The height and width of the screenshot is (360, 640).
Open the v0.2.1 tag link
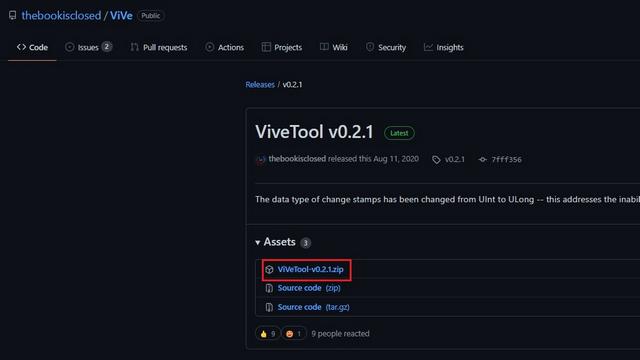tap(455, 159)
